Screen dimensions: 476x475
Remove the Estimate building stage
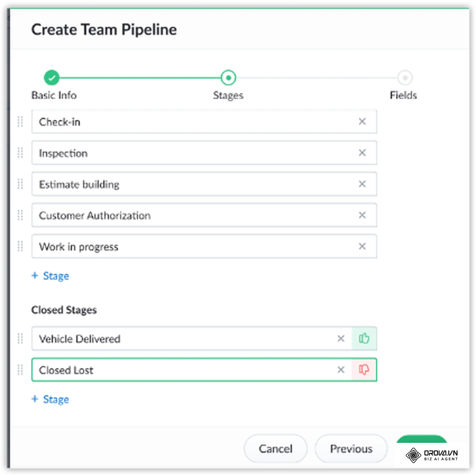362,184
